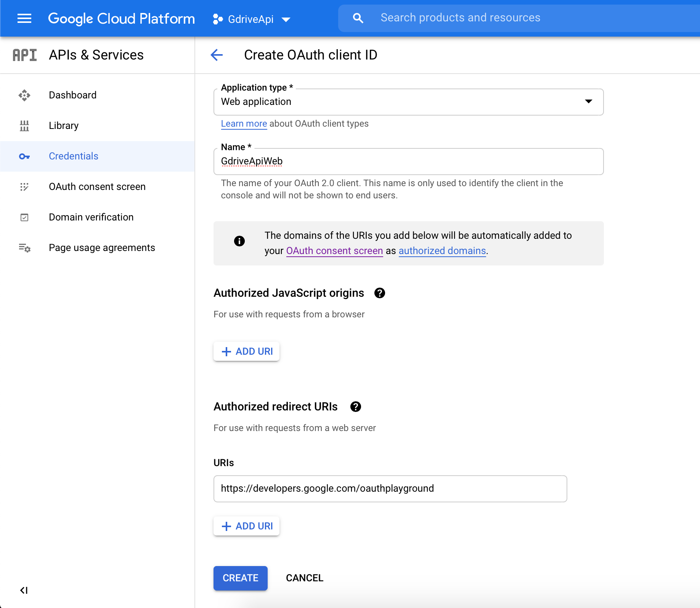This screenshot has height=608, width=700.
Task: Open APIs & Services heading
Action: click(x=96, y=55)
